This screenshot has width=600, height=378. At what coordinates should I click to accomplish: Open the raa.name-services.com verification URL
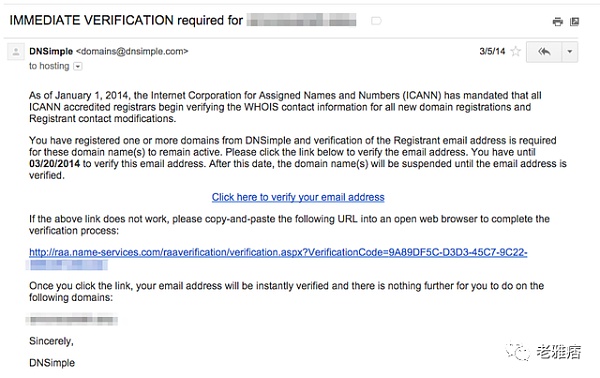[278, 252]
